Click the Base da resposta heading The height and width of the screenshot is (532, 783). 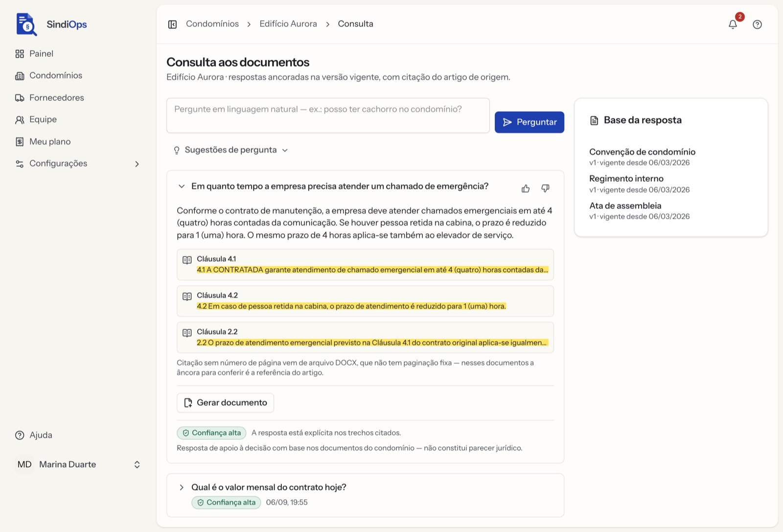[643, 120]
